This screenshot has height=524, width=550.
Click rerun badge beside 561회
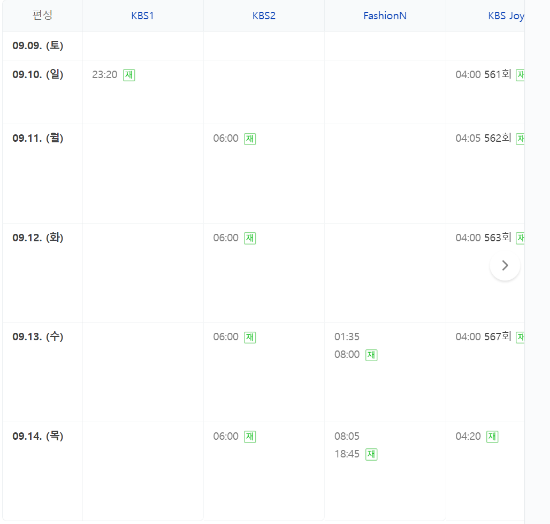pos(520,75)
